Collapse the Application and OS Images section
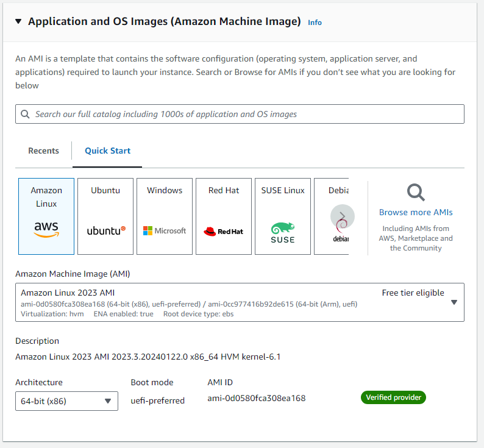This screenshot has height=448, width=484. click(18, 21)
